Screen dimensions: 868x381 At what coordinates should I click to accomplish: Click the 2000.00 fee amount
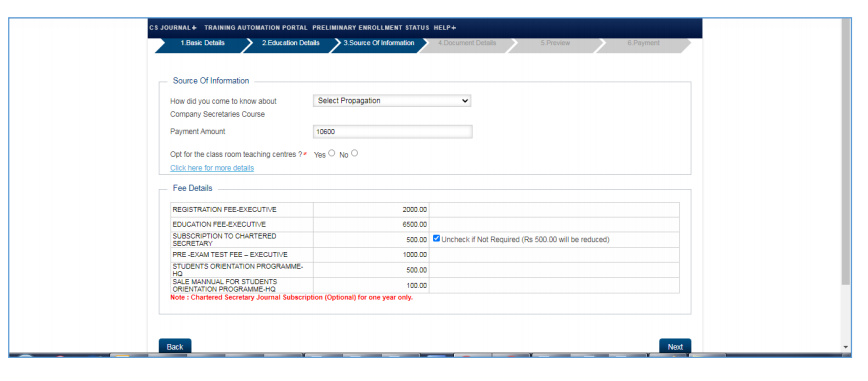[x=415, y=210]
